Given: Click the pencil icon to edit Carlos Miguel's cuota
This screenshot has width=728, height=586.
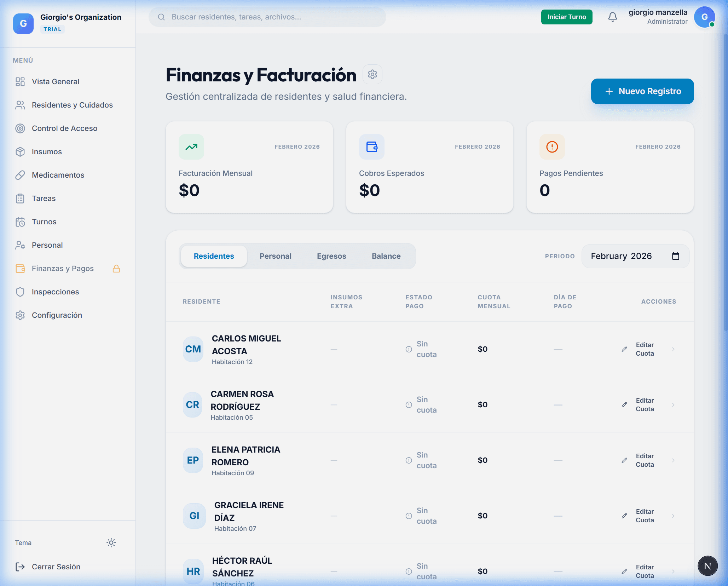Looking at the screenshot, I should tap(624, 349).
